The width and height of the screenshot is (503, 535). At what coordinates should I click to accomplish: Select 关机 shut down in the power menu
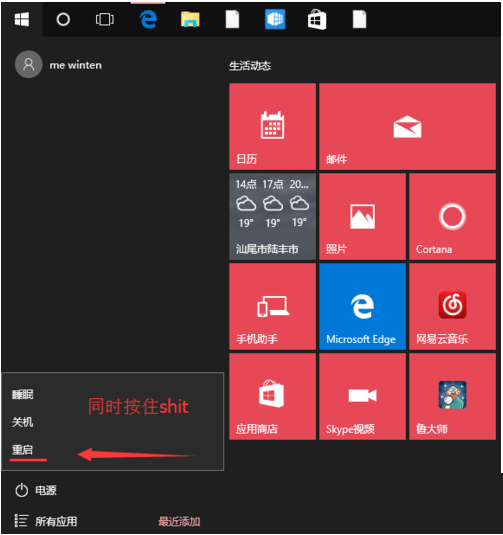tap(23, 422)
